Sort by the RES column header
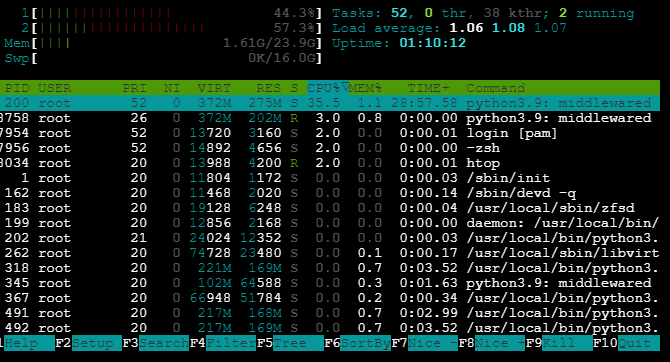 (x=268, y=88)
